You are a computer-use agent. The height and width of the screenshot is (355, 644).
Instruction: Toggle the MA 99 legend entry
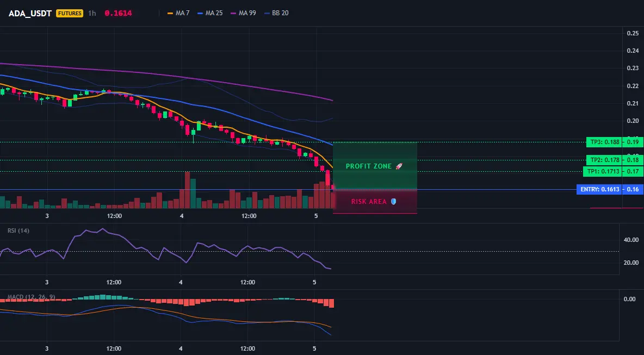click(x=244, y=13)
